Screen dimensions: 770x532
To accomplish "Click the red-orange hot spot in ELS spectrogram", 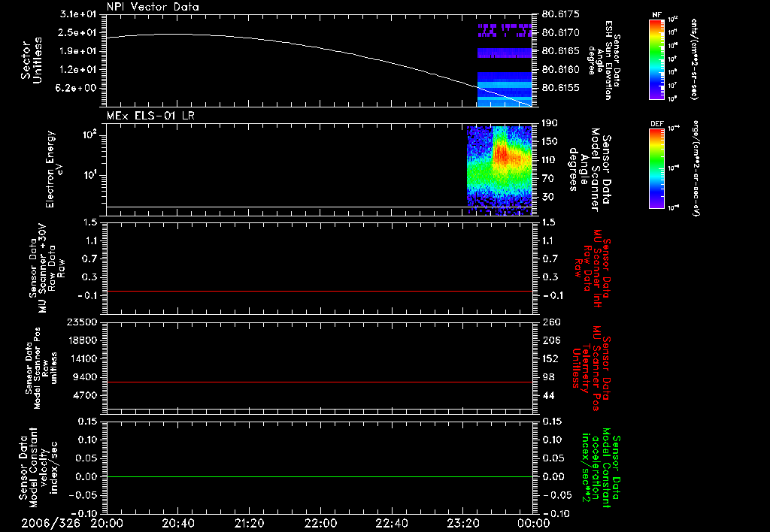I will coord(502,153).
